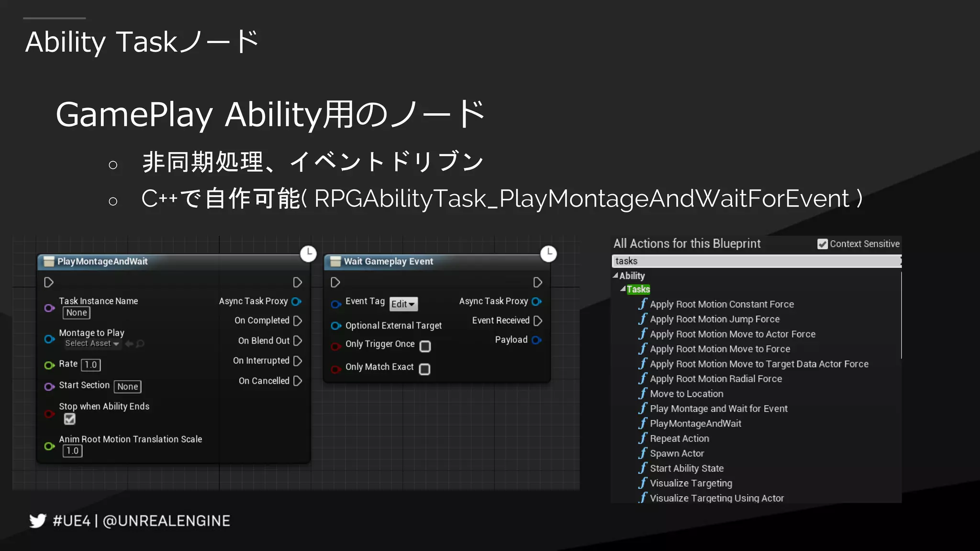Click Wait Gameplay Event Async Task Proxy pin
Screen dimensions: 980x551
pyautogui.click(x=537, y=301)
